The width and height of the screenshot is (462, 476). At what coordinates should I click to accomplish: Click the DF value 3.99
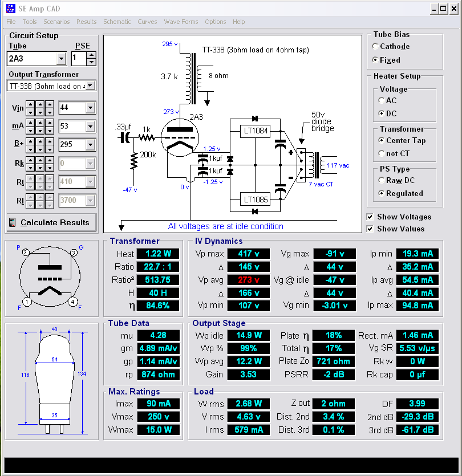(418, 404)
